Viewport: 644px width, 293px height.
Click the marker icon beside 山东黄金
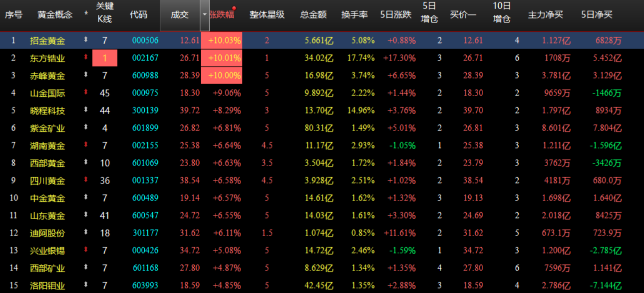click(86, 215)
